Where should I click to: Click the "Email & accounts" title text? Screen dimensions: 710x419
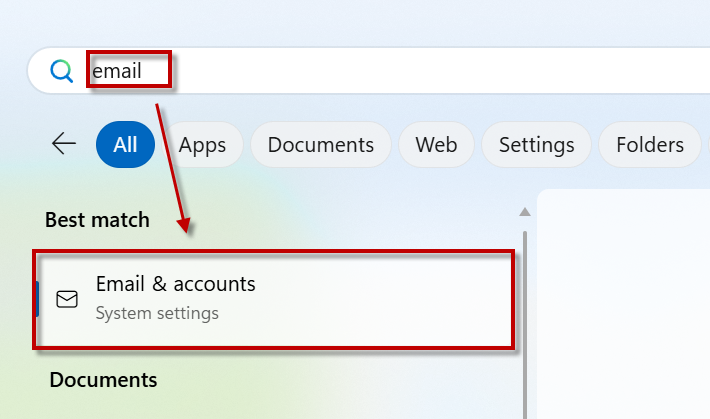coord(175,284)
